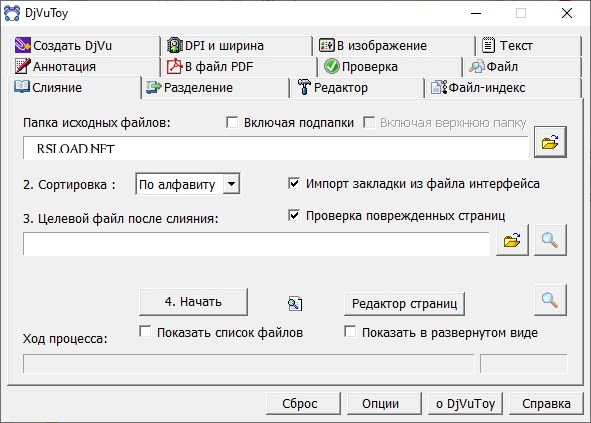Click small document search icon near Начать
Screen dimensions: 591x423
pos(295,303)
